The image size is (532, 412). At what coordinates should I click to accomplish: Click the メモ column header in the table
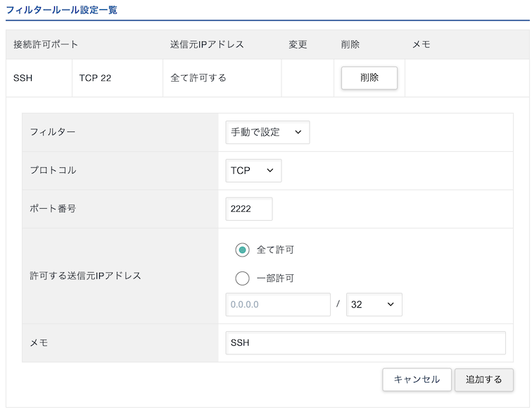pos(421,44)
